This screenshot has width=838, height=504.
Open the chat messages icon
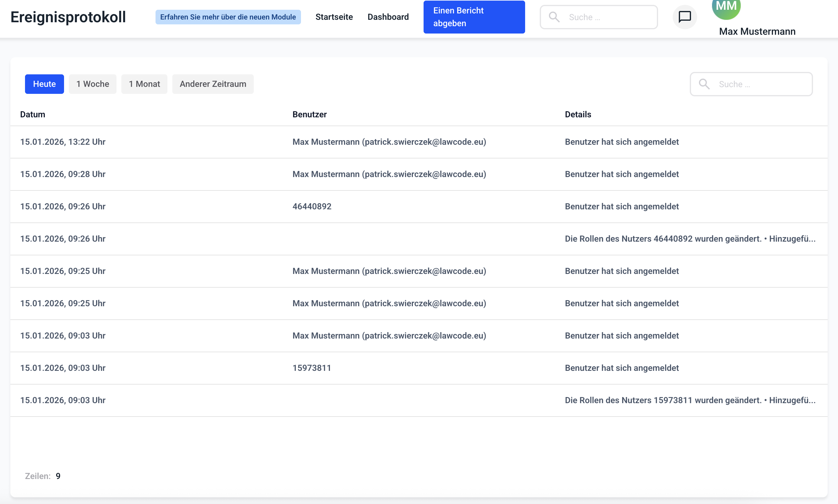coord(684,17)
